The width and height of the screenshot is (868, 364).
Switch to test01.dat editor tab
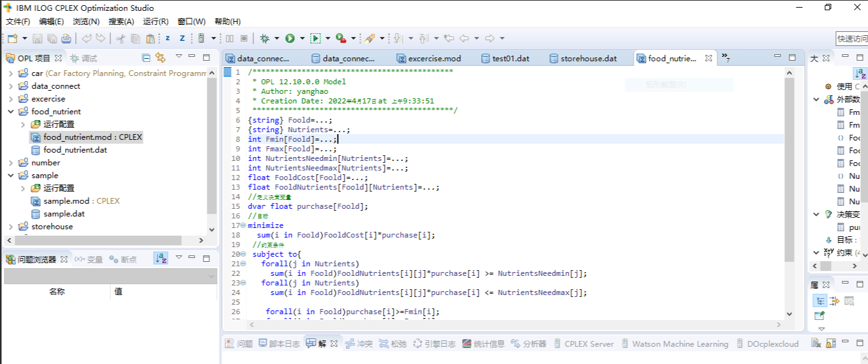(505, 58)
